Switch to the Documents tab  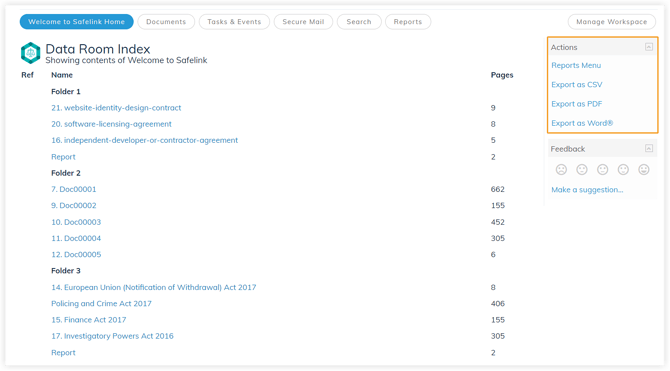pos(166,22)
